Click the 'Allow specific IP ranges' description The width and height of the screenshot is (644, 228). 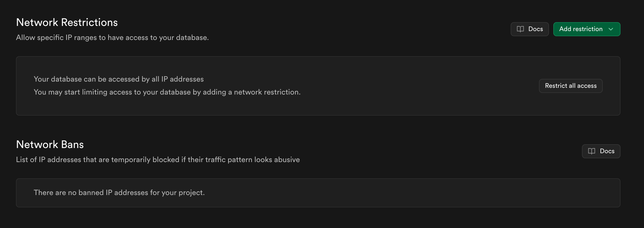pos(112,38)
